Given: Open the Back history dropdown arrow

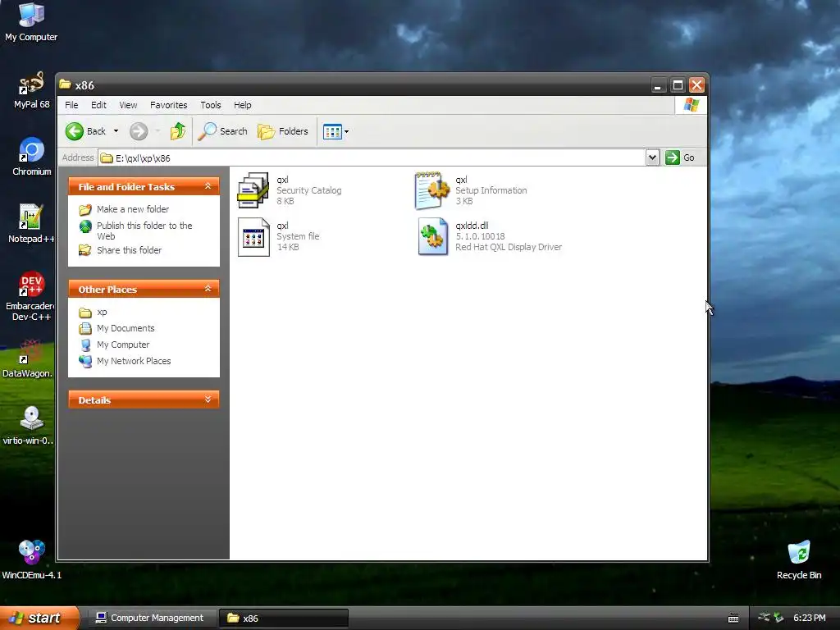Looking at the screenshot, I should [x=116, y=131].
